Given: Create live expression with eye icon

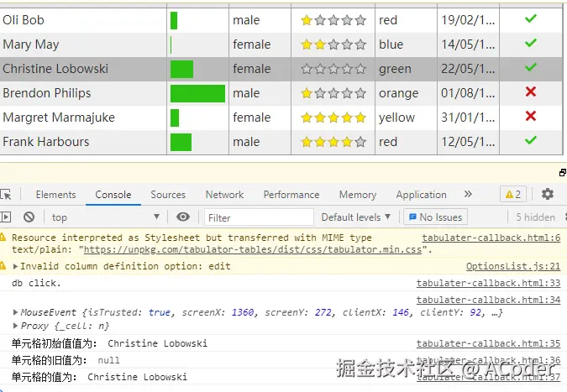Looking at the screenshot, I should (x=183, y=217).
